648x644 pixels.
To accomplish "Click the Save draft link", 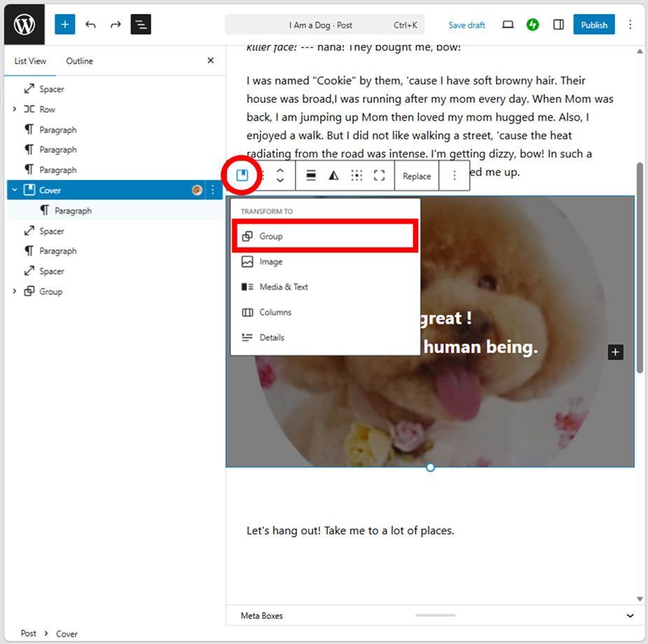I will [x=467, y=25].
